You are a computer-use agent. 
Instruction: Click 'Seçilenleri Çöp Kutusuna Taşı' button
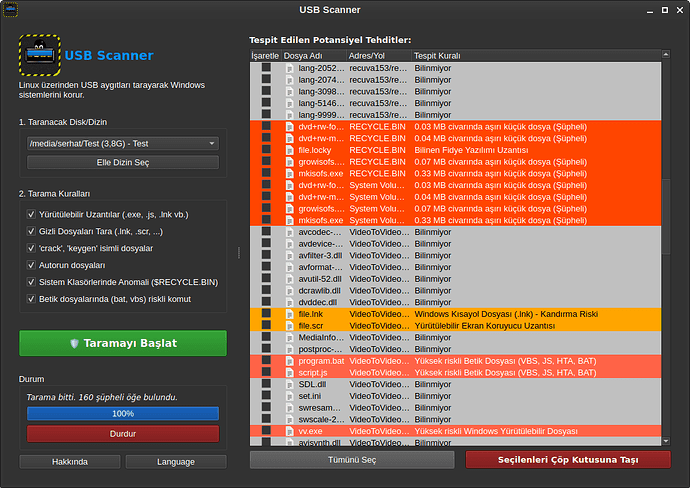pos(567,459)
